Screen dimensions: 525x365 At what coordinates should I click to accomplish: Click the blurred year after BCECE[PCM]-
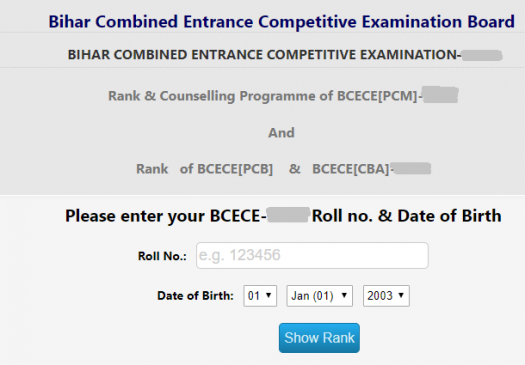point(440,95)
